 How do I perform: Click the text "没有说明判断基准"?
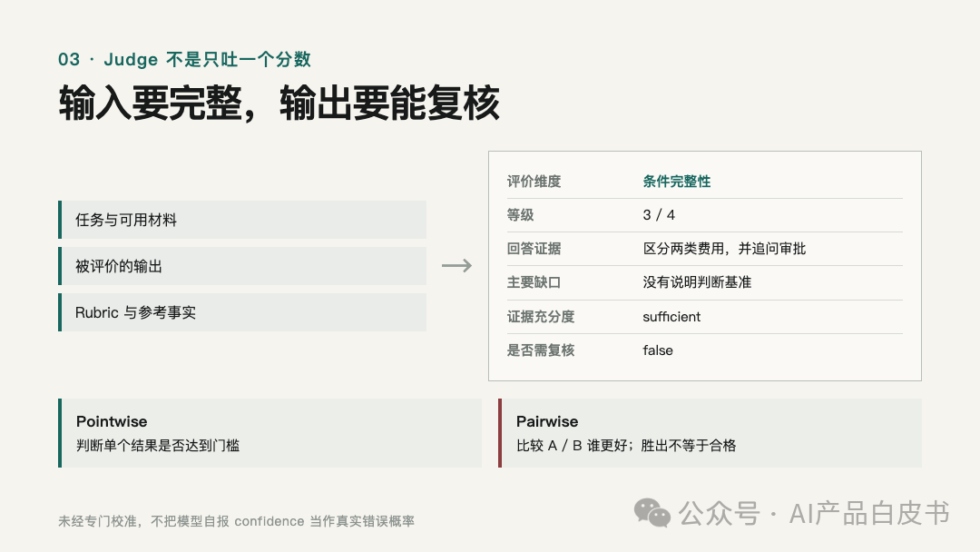click(x=697, y=282)
